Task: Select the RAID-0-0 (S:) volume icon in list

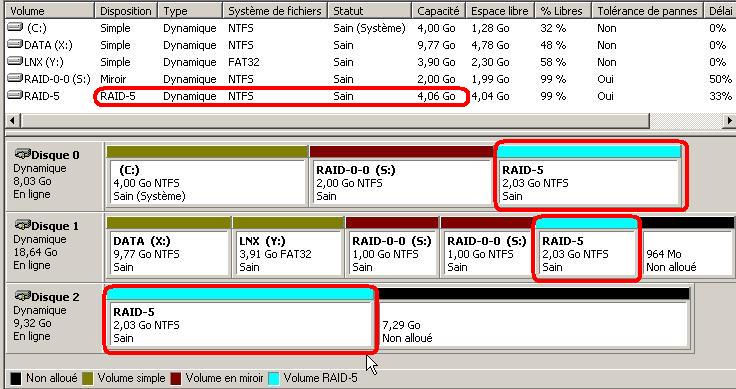Action: click(x=15, y=79)
